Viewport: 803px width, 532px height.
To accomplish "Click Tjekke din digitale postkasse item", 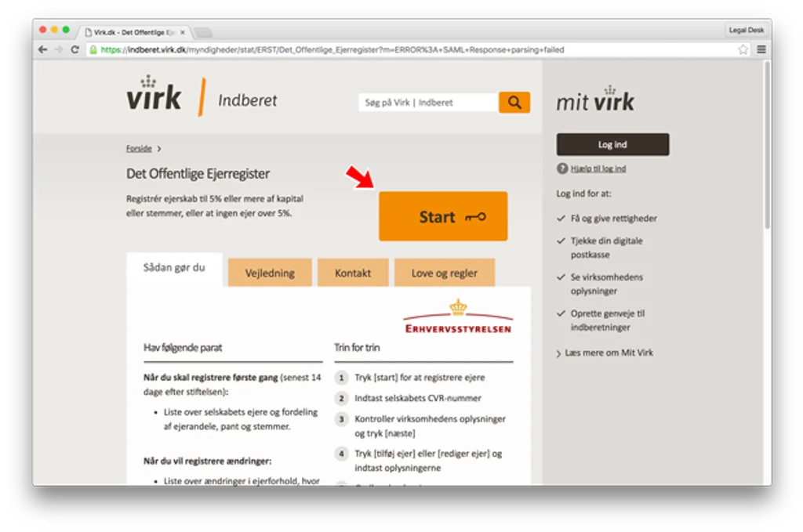I will coord(606,248).
